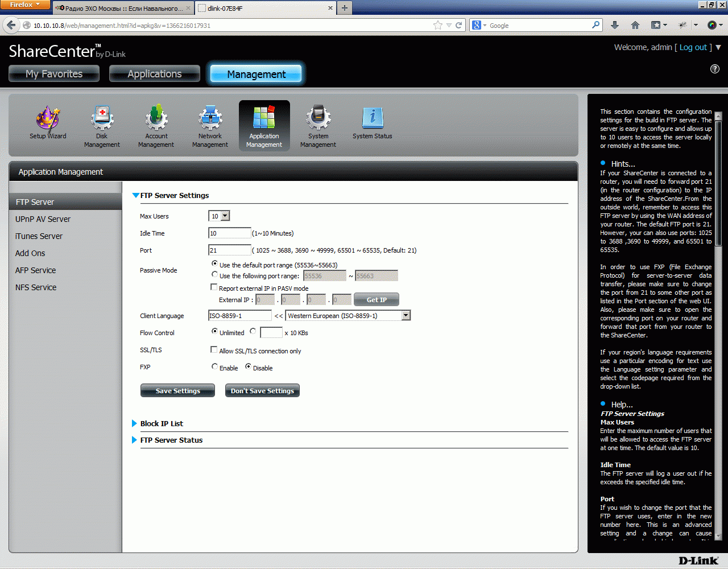Switch to the Applications tab
728x569 pixels.
coord(155,74)
